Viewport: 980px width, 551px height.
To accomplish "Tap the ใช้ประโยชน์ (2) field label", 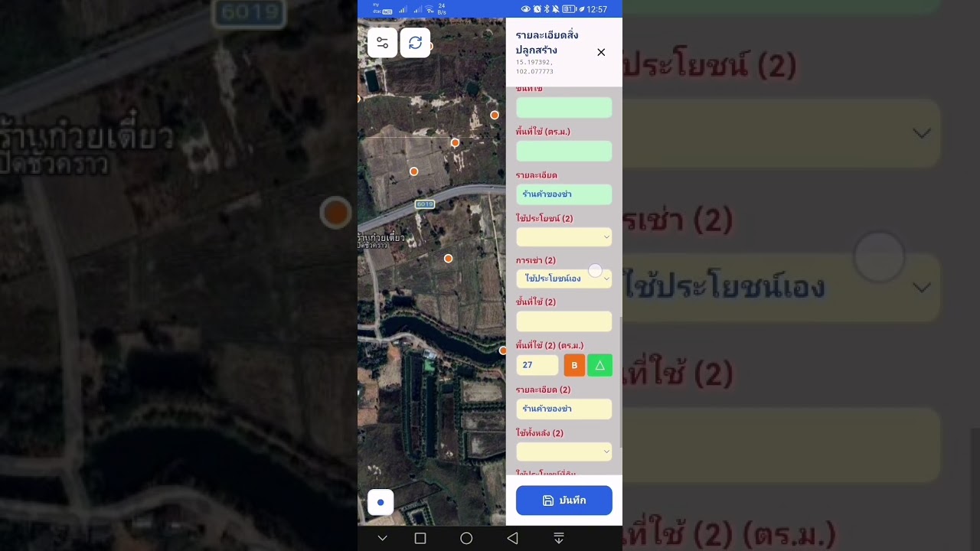I will tap(544, 218).
